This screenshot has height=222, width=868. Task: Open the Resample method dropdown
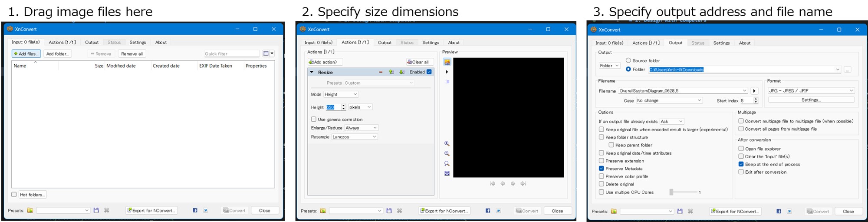click(x=355, y=137)
